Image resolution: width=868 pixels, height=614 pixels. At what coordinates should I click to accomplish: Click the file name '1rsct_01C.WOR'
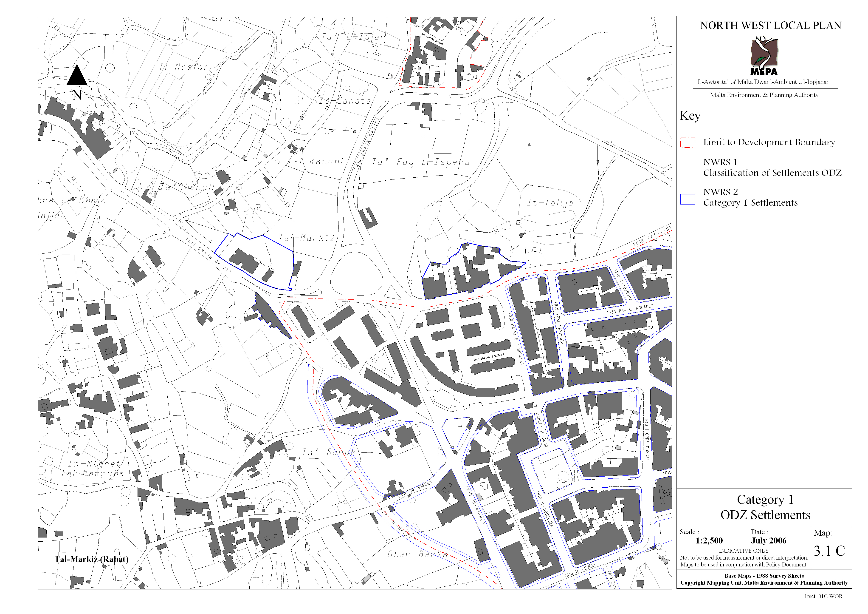pos(823,597)
